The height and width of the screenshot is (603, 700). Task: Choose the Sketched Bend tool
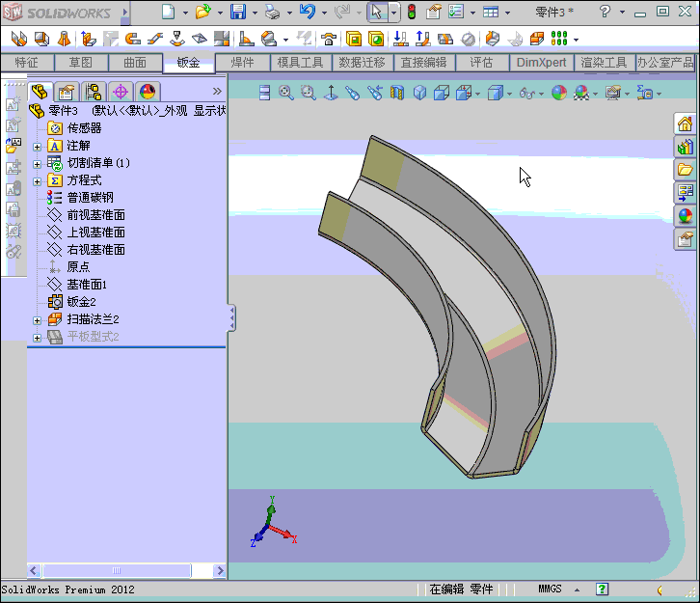(177, 39)
